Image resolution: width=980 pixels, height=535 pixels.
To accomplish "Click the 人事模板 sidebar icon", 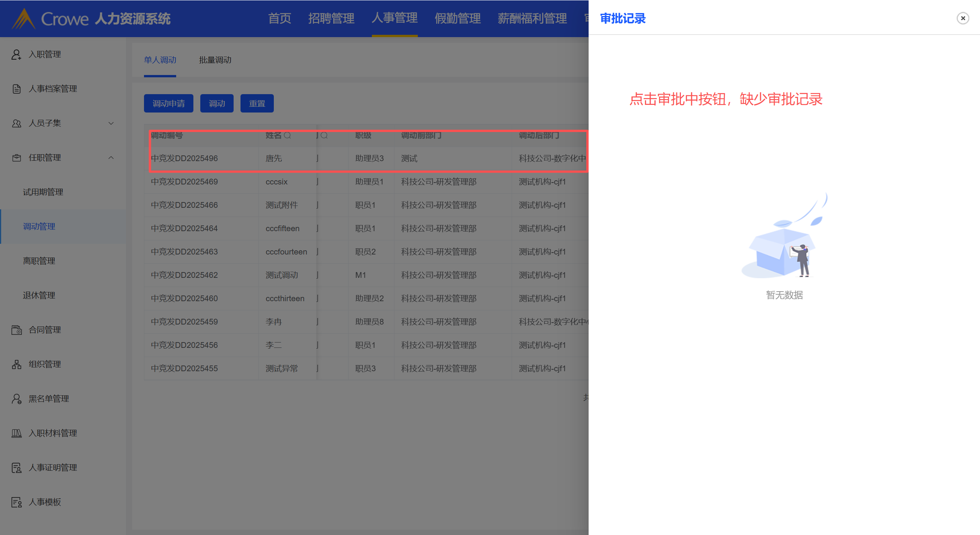I will coord(16,502).
